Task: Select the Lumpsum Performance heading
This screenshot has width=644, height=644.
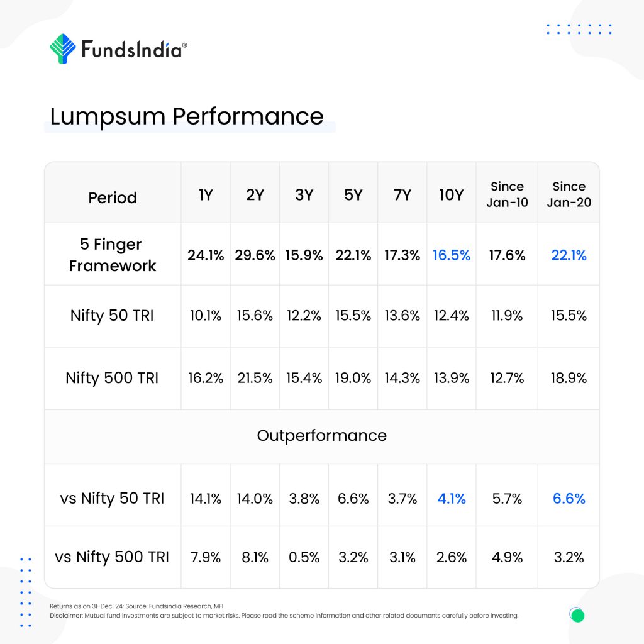Action: tap(187, 117)
